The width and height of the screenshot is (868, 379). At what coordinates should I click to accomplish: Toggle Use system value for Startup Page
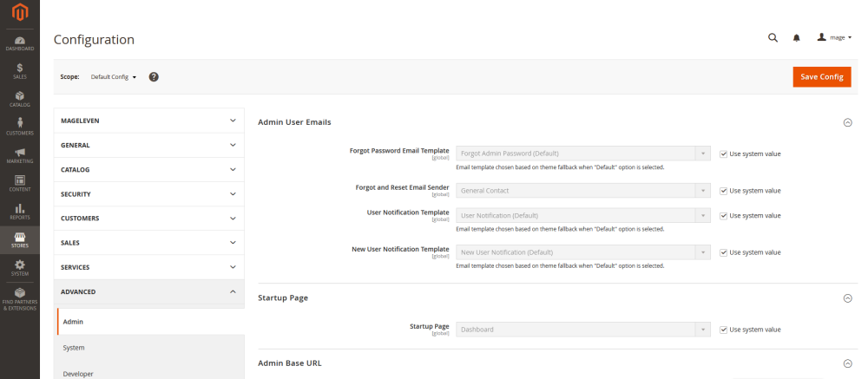click(723, 330)
